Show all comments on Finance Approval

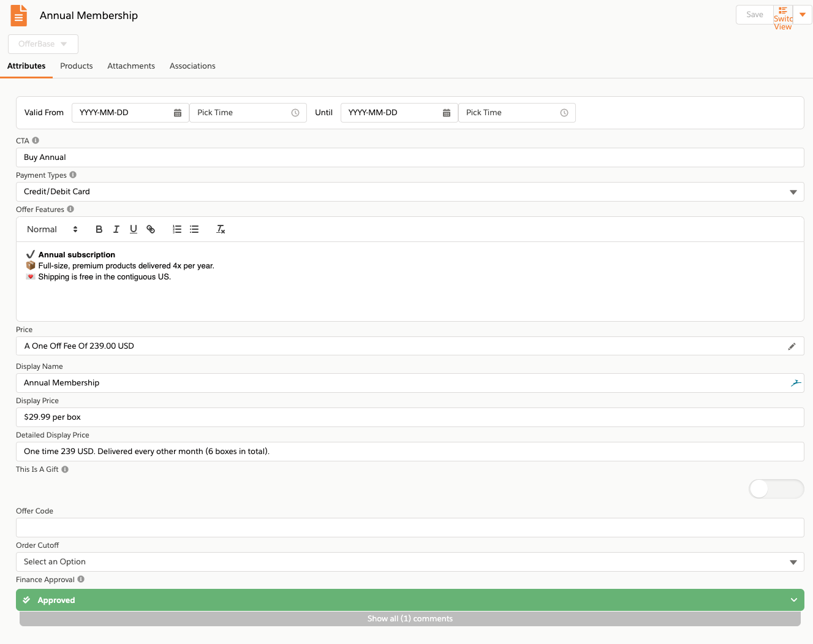(410, 618)
